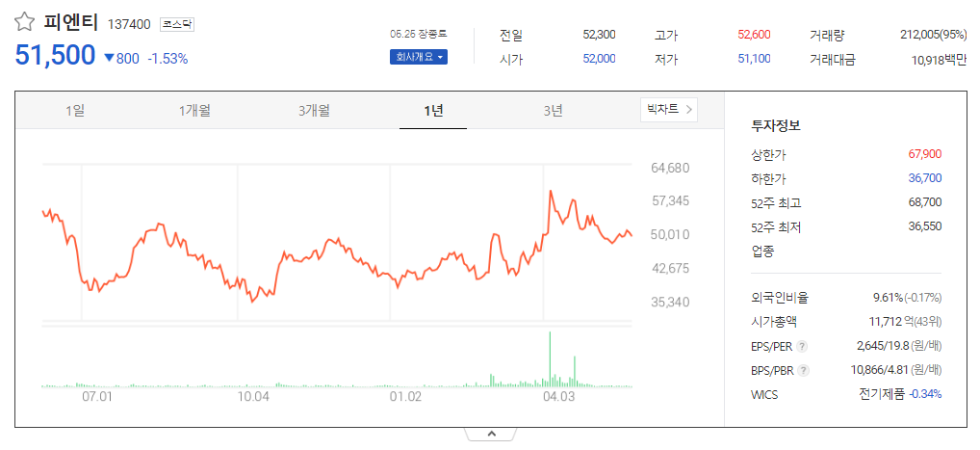Image resolution: width=980 pixels, height=450 pixels.
Task: Click the 04.03 date axis label
Action: pos(558,397)
